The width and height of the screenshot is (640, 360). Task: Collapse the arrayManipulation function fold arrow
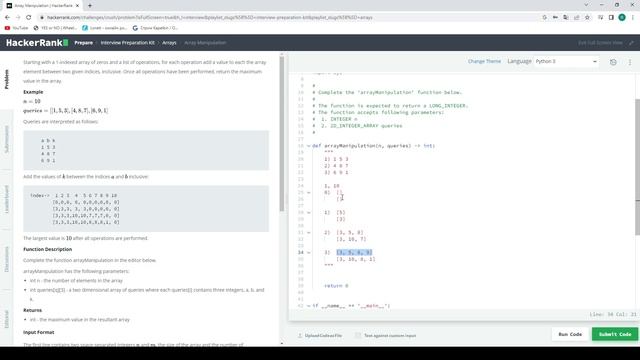(x=309, y=146)
